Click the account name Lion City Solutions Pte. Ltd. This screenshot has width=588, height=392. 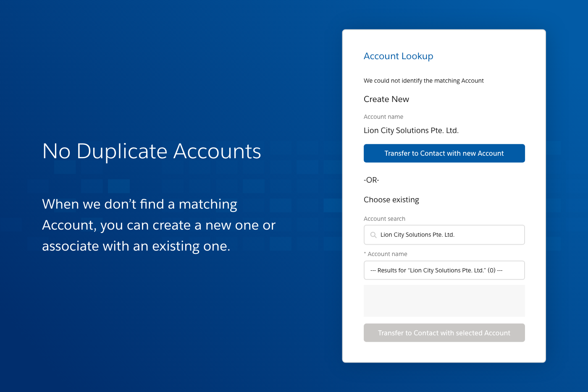(x=411, y=130)
